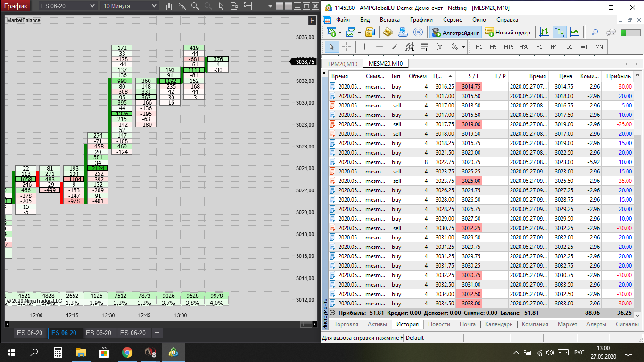Switch chart to candlestick mode
This screenshot has height=362, width=644.
560,32
